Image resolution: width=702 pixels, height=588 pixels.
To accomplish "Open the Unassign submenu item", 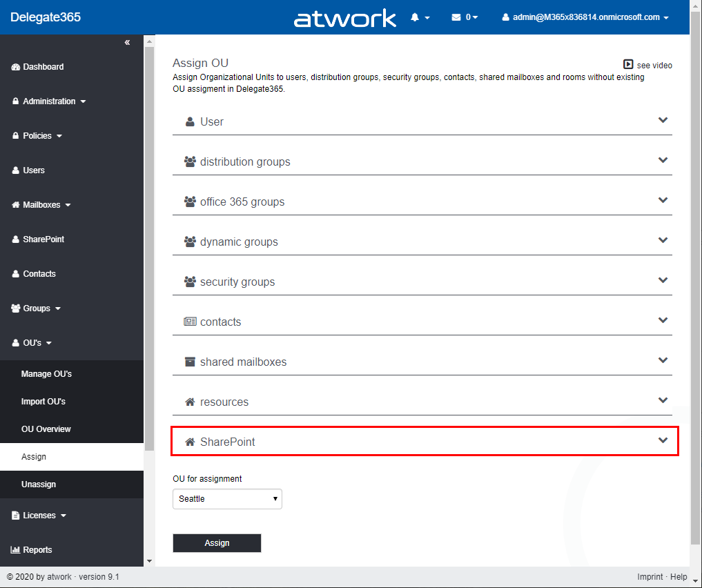I will click(72, 484).
